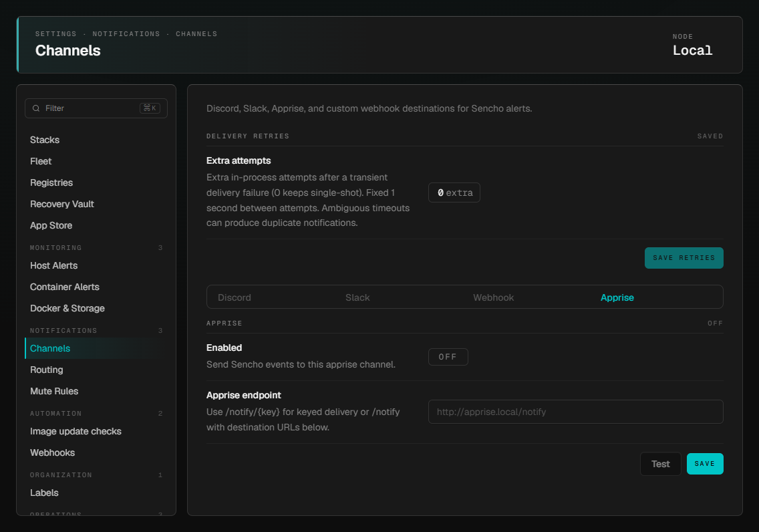Go to Mute Rules
This screenshot has height=532, width=759.
pyautogui.click(x=53, y=391)
